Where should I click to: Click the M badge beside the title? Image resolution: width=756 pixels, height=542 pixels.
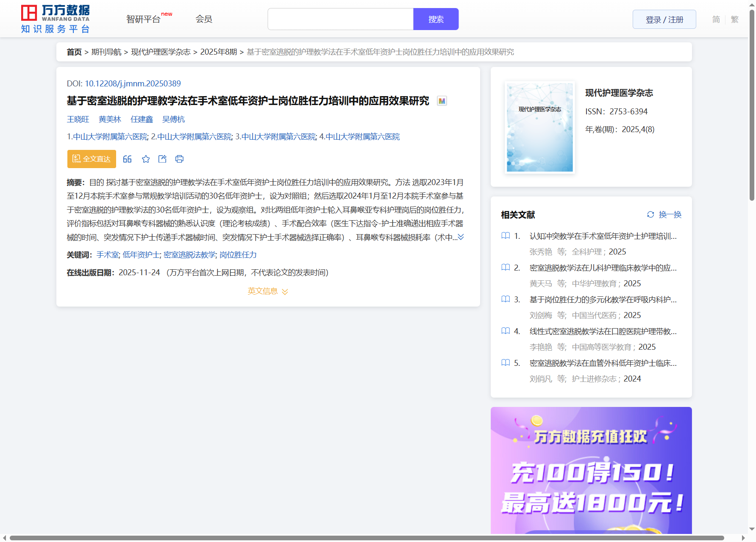[442, 101]
